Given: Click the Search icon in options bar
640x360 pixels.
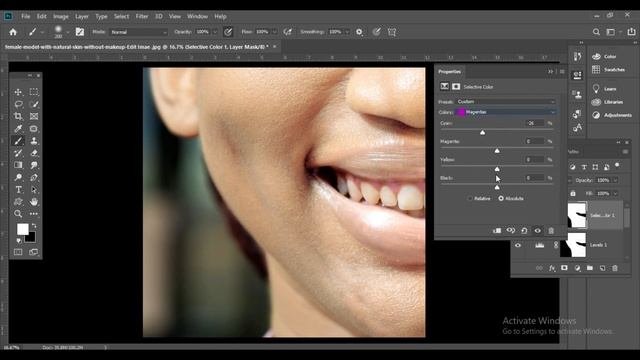Looking at the screenshot, I should (x=596, y=32).
